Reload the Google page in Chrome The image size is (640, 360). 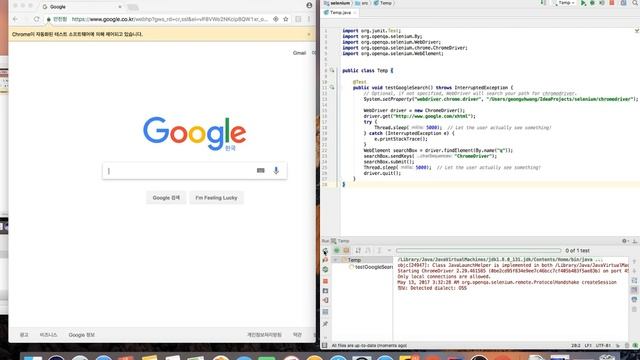pyautogui.click(x=36, y=19)
